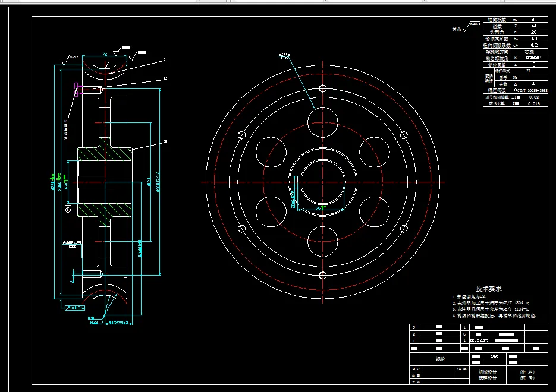Click the 径向间隙系数 value 0.2

coord(534,45)
